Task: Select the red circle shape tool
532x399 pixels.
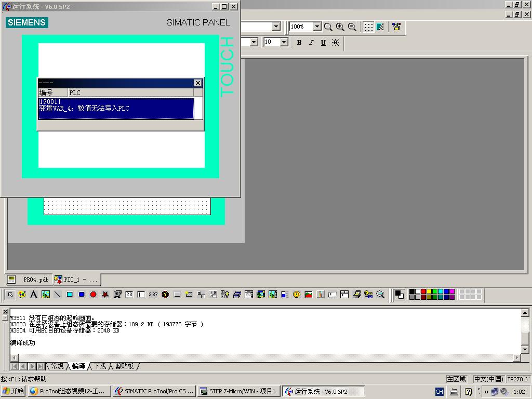Action: tap(94, 295)
